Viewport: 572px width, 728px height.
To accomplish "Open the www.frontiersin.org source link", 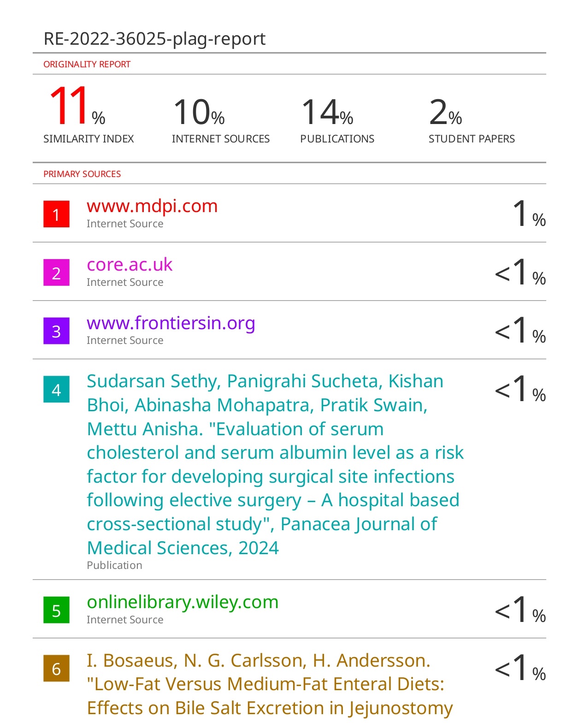I will point(171,324).
